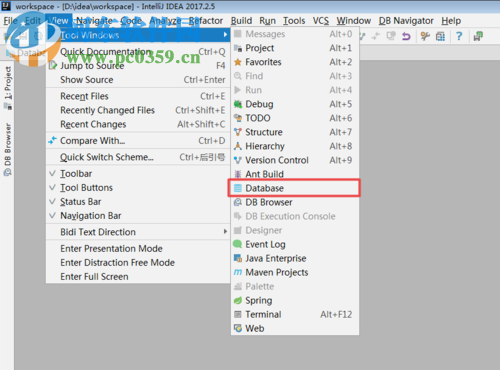Image resolution: width=500 pixels, height=370 pixels.
Task: Open the Tools menu
Action: click(294, 21)
